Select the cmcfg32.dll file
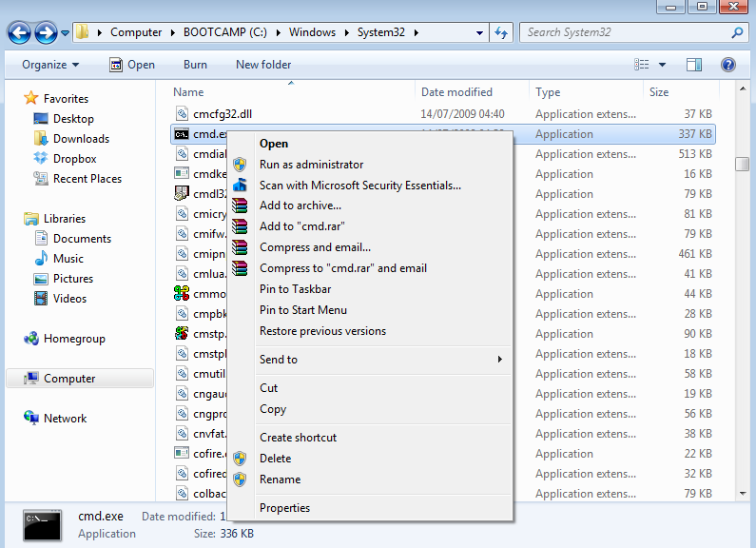756x548 pixels. [223, 114]
